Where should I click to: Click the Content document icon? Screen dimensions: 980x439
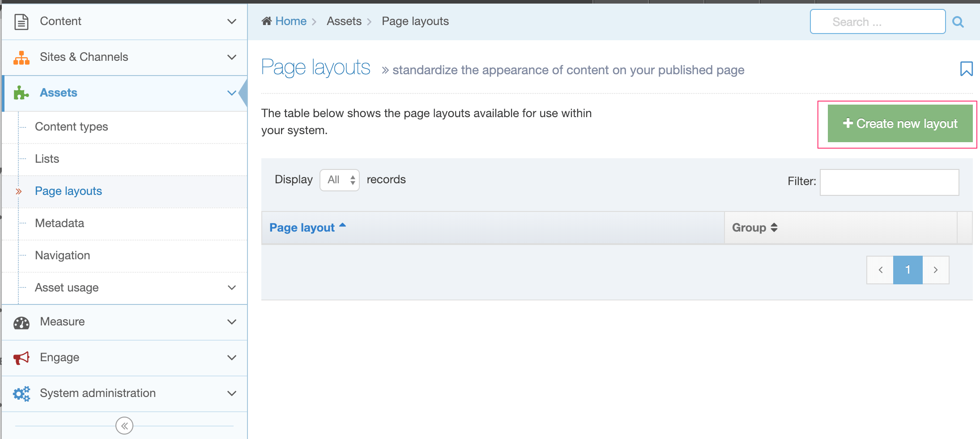pos(21,21)
